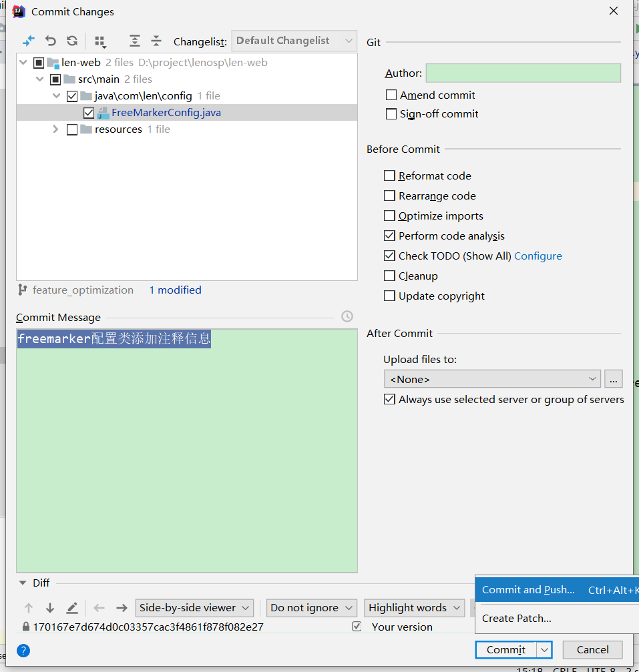
Task: Click the Collapse All icon
Action: (156, 41)
